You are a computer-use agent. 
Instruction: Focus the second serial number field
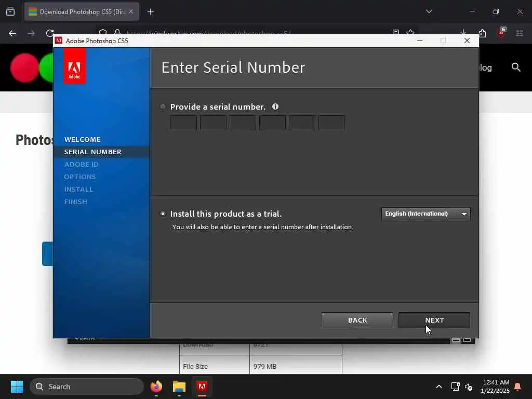coord(213,123)
